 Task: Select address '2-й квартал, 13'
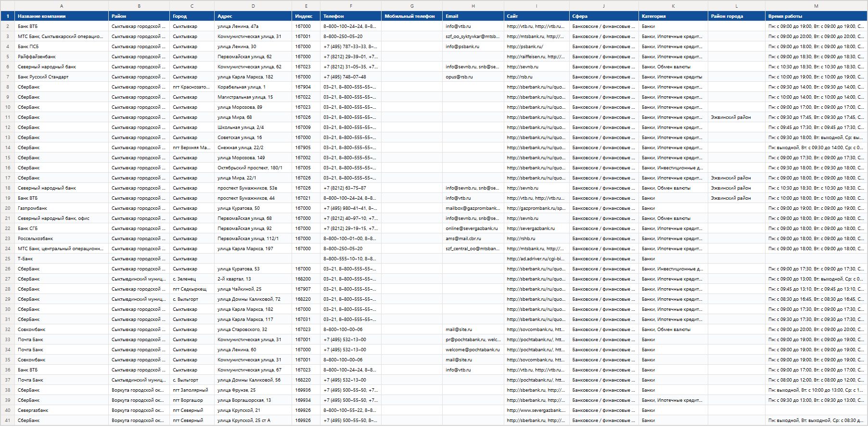(x=253, y=279)
